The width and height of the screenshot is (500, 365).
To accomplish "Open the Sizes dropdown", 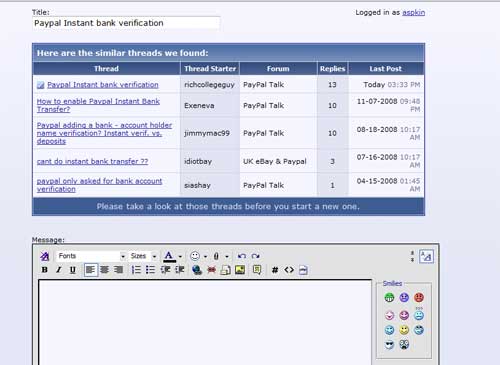I will [143, 256].
